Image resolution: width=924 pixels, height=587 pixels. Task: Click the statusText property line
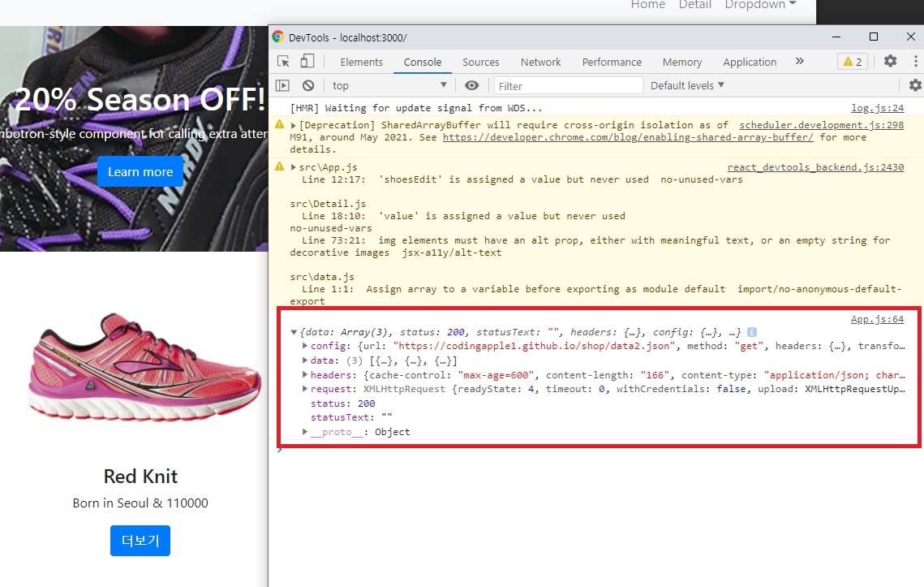pyautogui.click(x=351, y=417)
